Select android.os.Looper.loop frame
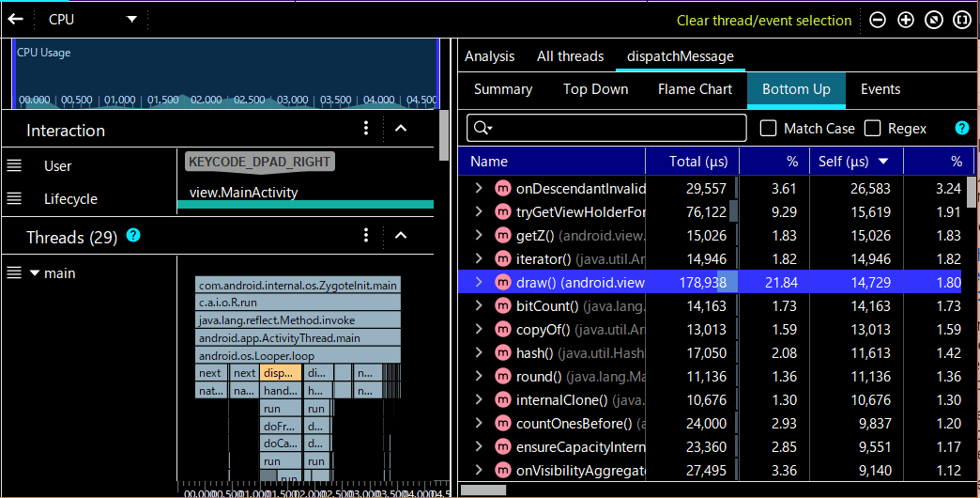 298,355
